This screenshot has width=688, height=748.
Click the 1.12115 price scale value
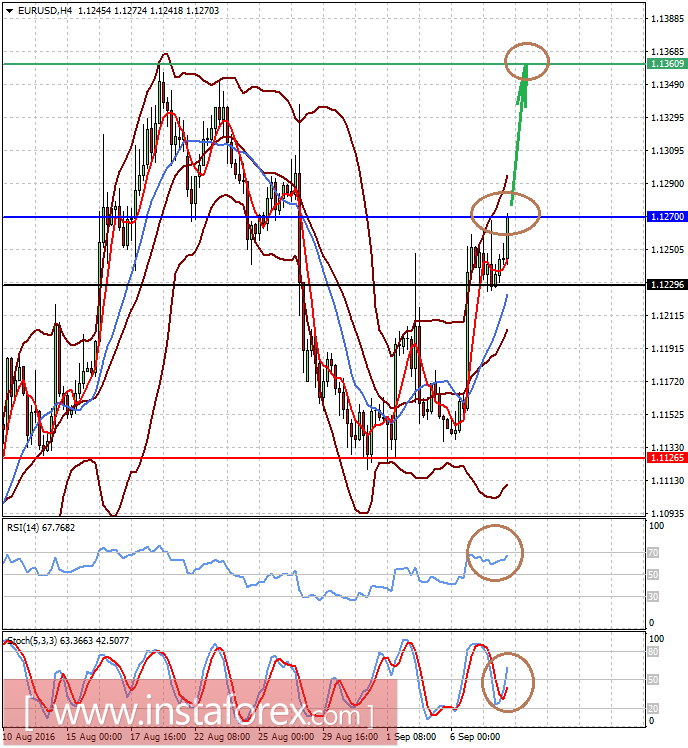[x=667, y=315]
